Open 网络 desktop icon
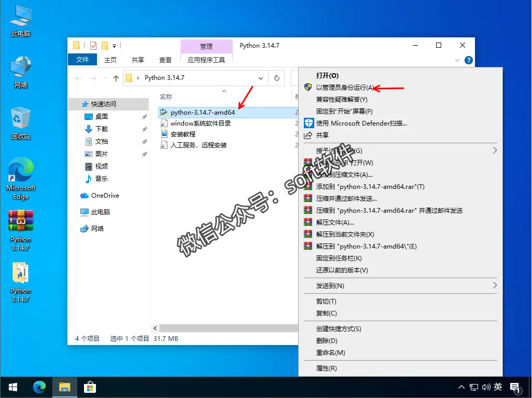 (x=21, y=72)
